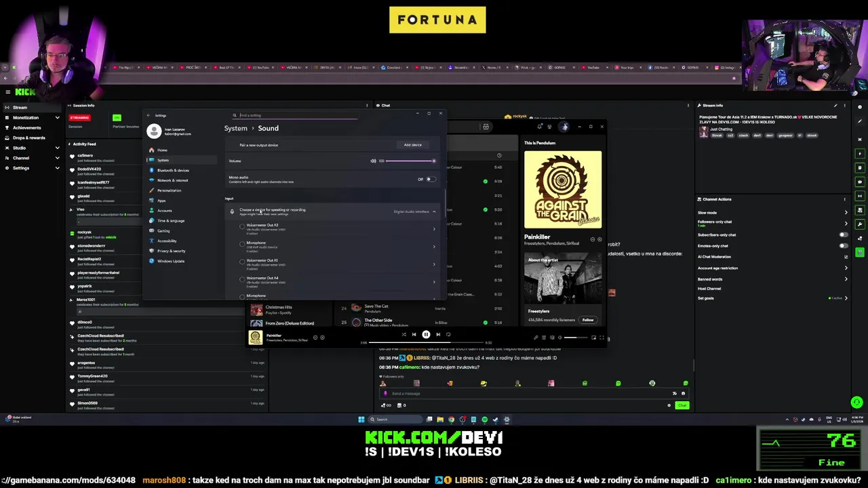Open Slow mode options chevron
Viewport: 868px width, 488px height.
(x=846, y=213)
